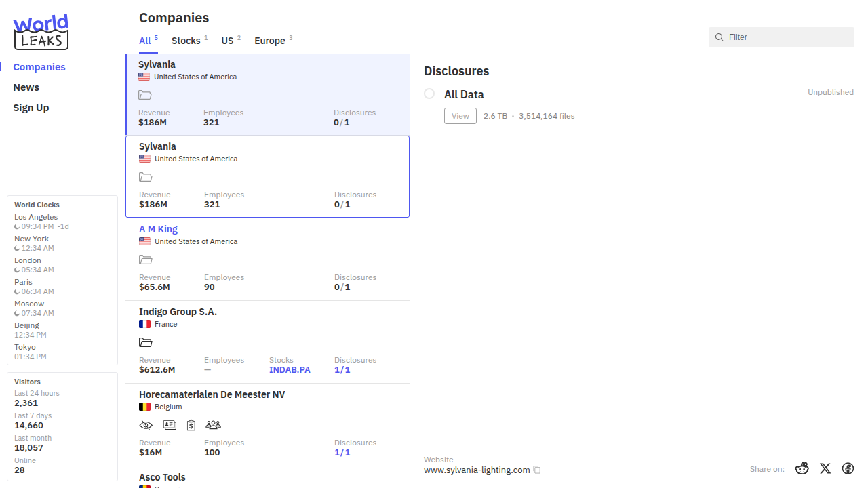Open the A M King company title

coord(158,229)
